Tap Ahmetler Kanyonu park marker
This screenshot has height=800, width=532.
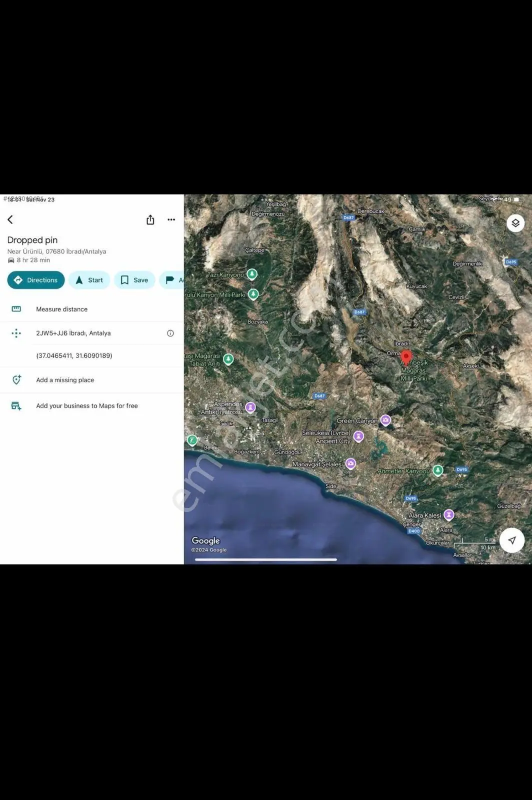click(x=438, y=470)
